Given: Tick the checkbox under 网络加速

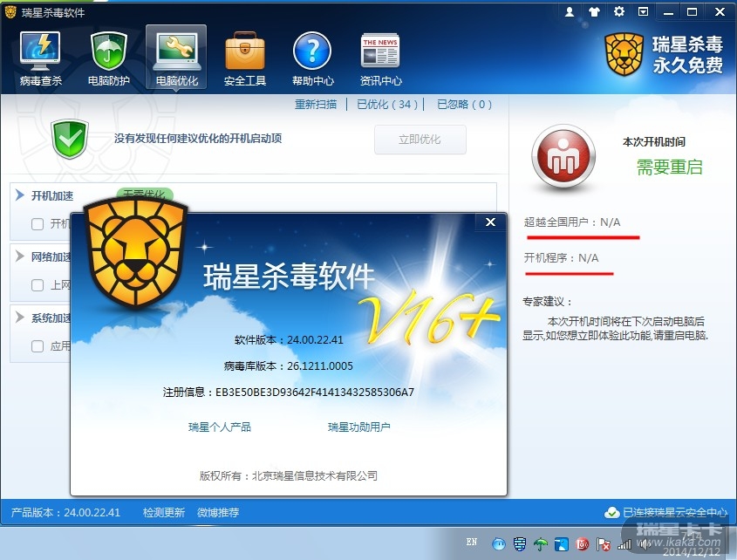Looking at the screenshot, I should pyautogui.click(x=38, y=285).
